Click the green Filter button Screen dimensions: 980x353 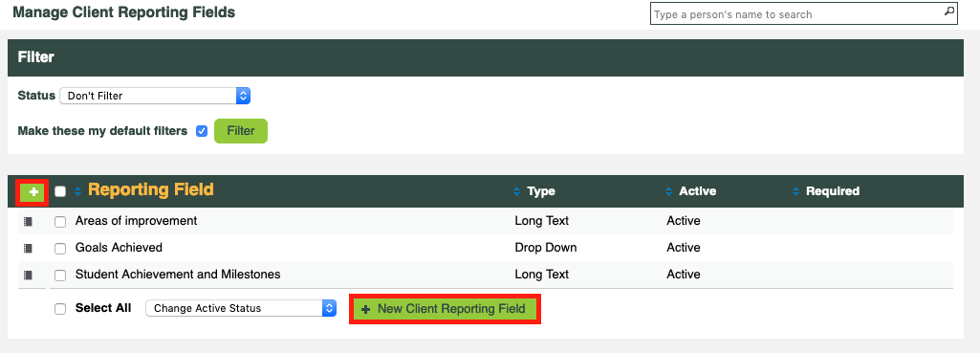tap(241, 131)
